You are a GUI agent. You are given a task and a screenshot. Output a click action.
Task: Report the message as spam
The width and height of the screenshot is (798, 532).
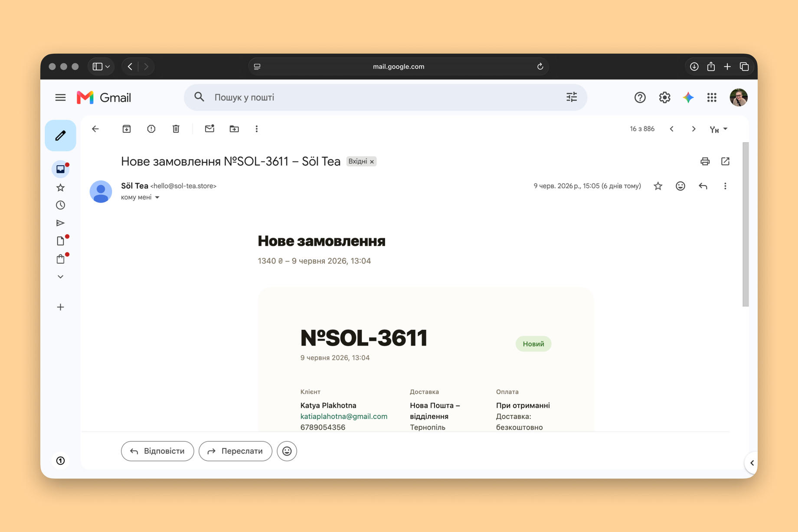click(151, 129)
